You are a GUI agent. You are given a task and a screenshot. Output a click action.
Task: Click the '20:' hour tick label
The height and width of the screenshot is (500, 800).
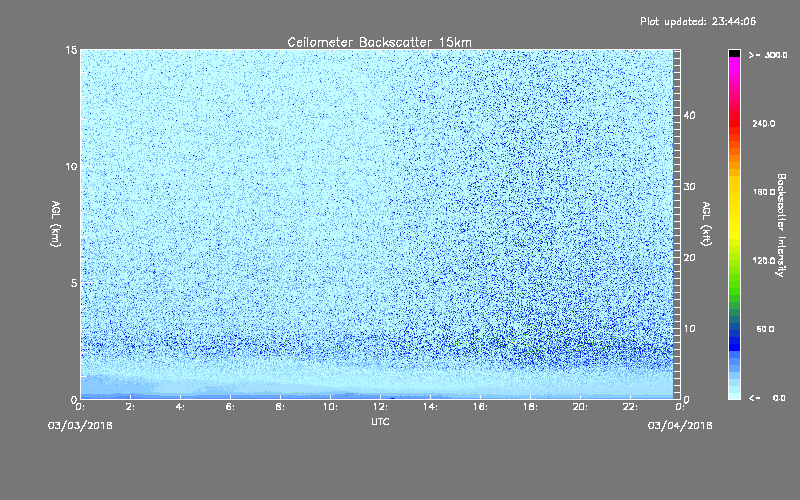click(580, 407)
